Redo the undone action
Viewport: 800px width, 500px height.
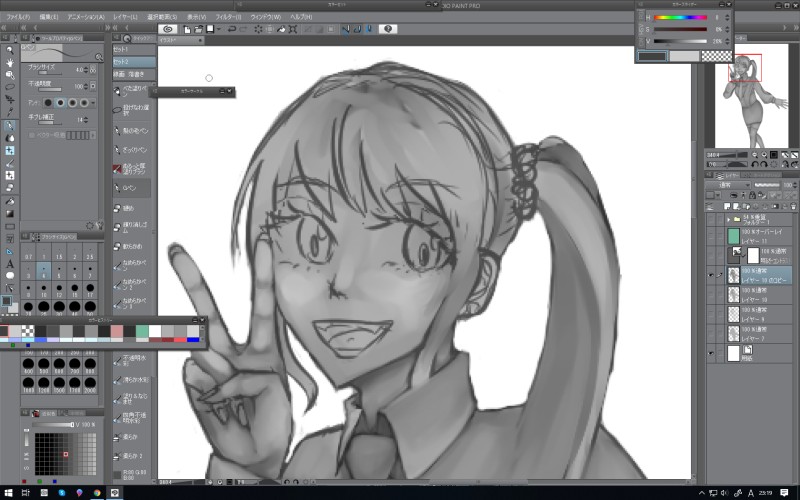(244, 29)
